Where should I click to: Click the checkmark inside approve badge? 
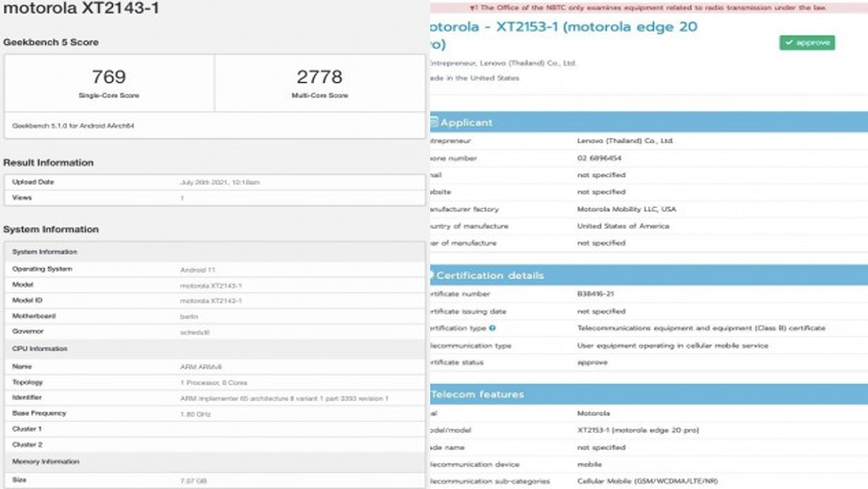pos(789,42)
